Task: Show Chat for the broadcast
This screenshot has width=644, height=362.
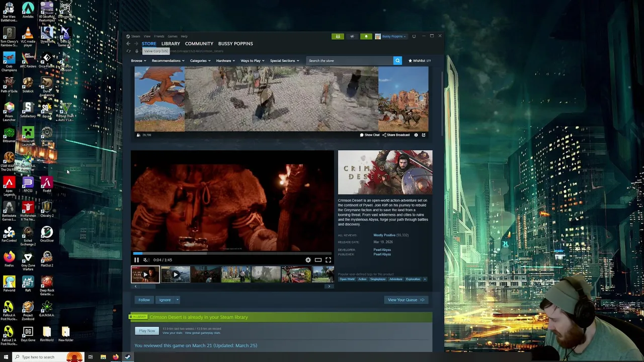Action: coord(370,135)
